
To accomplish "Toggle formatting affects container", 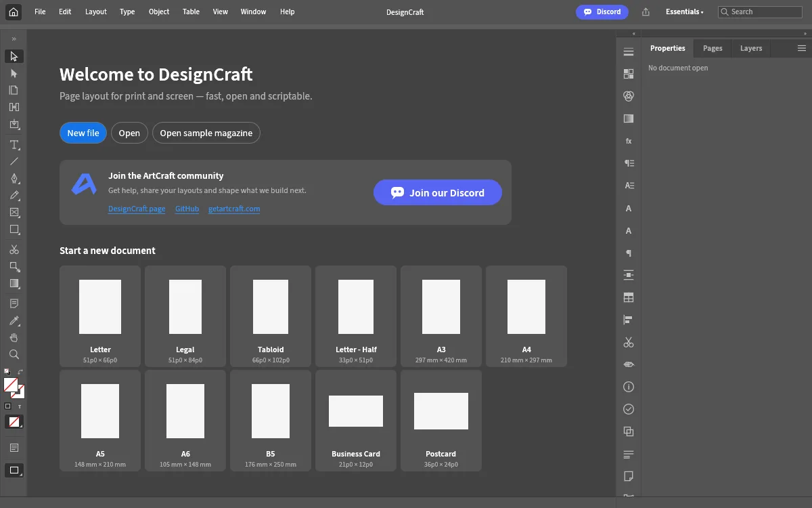I will click(x=8, y=406).
